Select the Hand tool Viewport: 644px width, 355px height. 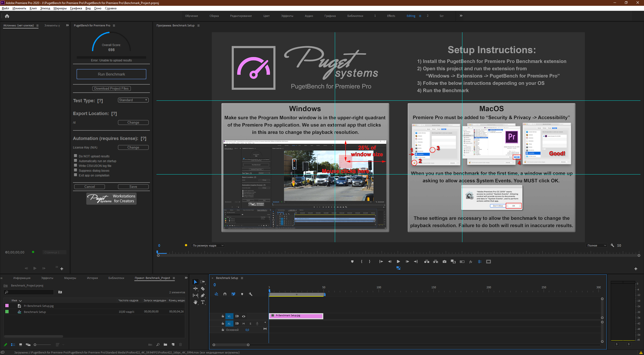[195, 302]
